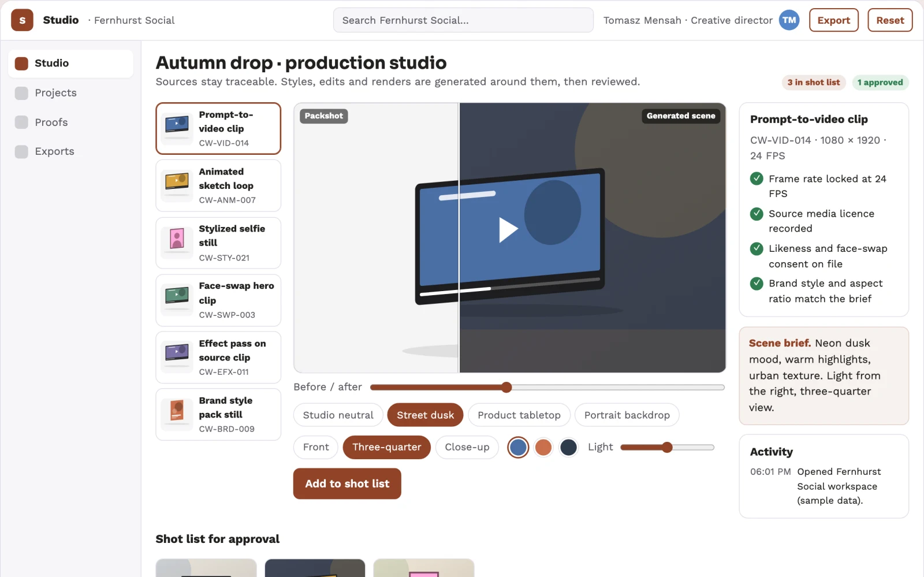924x577 pixels.
Task: Click Add to shot list
Action: coord(347,483)
